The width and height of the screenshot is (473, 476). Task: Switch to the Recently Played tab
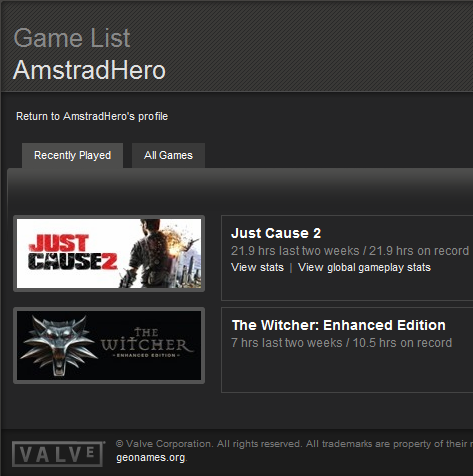pos(72,155)
